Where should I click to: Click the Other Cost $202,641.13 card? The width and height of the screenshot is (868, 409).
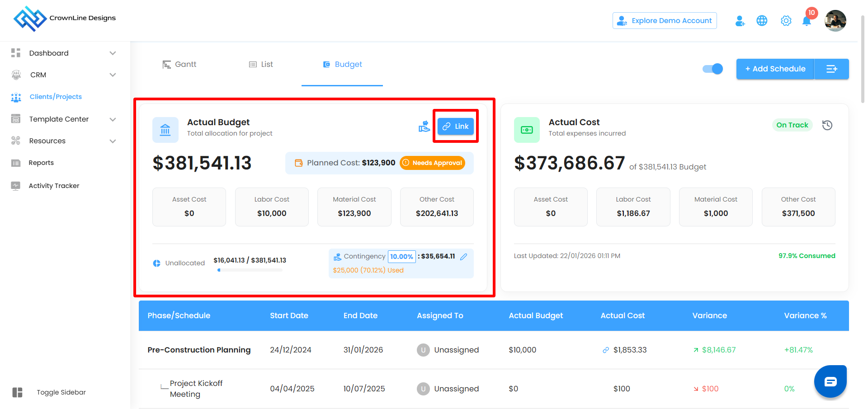tap(437, 207)
